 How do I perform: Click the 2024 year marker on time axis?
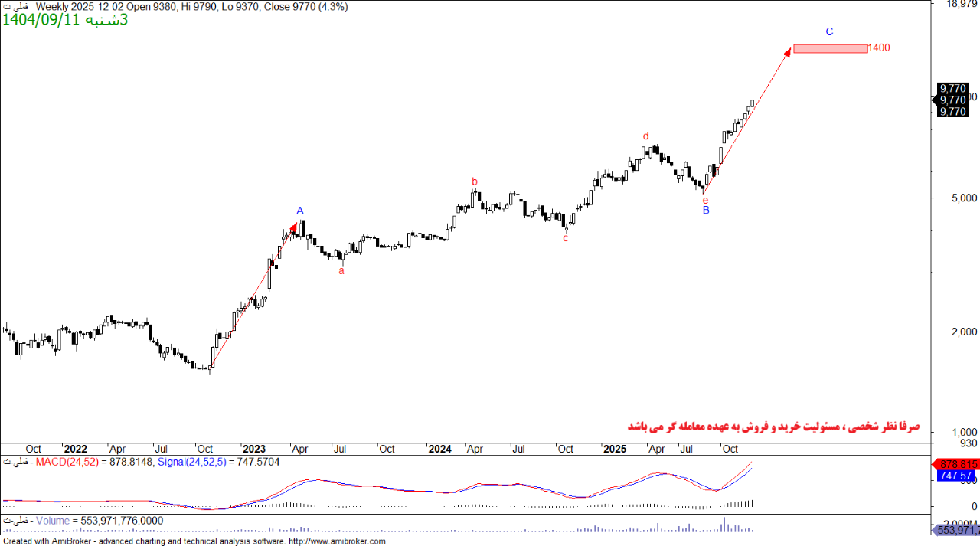439,449
